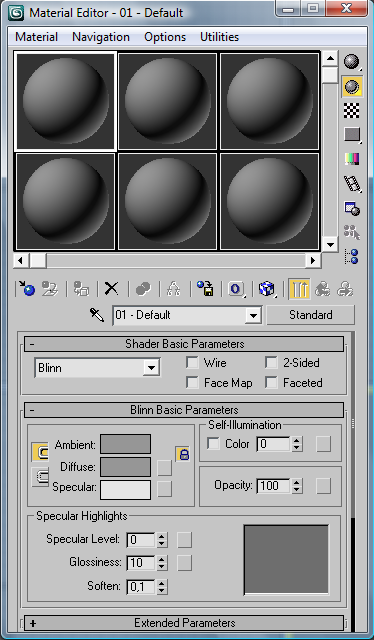
Task: Click the Self-Illumination spinner arrows
Action: pyautogui.click(x=297, y=444)
